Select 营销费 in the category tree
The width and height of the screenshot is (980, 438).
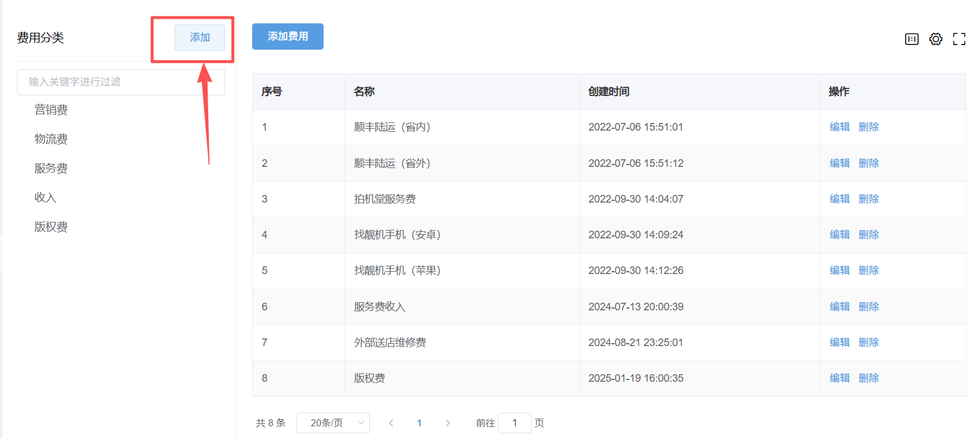(x=51, y=110)
